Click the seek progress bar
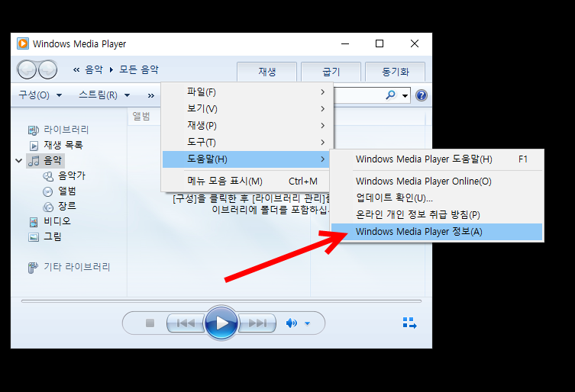 point(221,301)
